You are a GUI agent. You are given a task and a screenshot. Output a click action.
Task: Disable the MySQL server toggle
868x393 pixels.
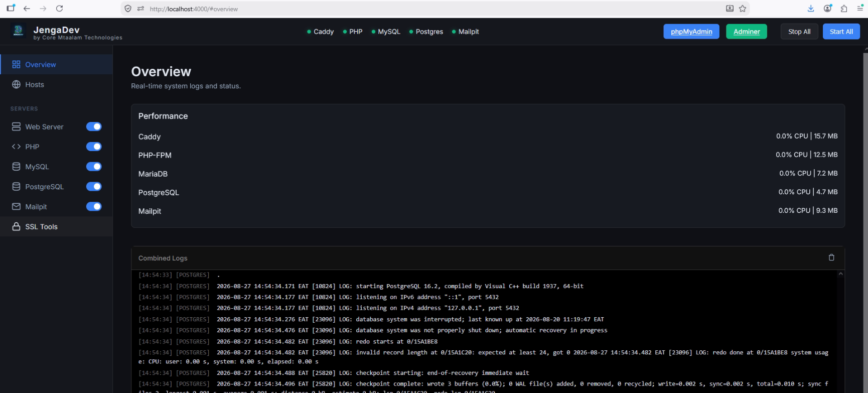[94, 167]
